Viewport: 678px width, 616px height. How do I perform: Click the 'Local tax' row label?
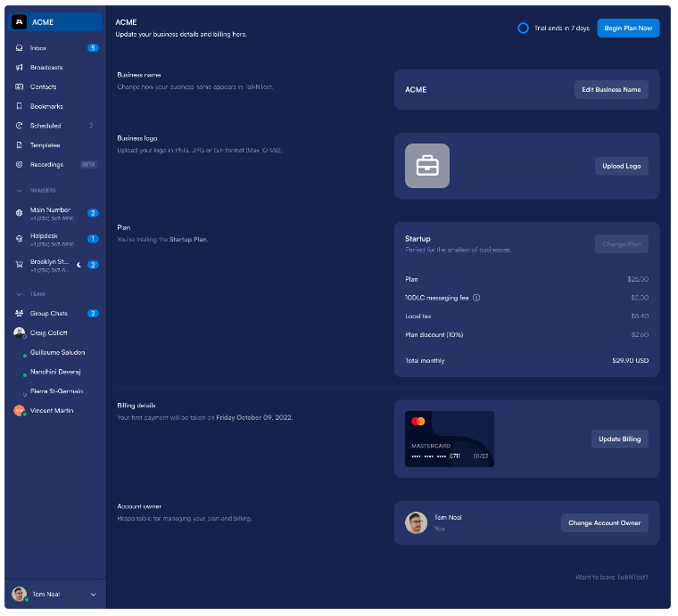tap(418, 316)
